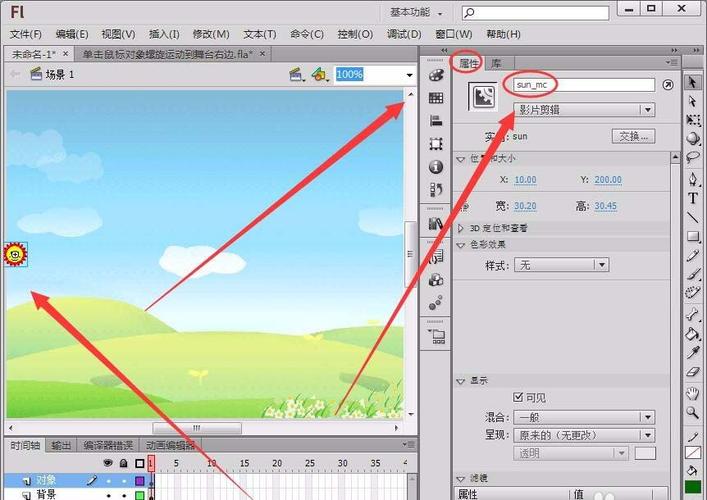This screenshot has height=500, width=707.
Task: Toggle show/hide all layers eye icon
Action: [108, 463]
